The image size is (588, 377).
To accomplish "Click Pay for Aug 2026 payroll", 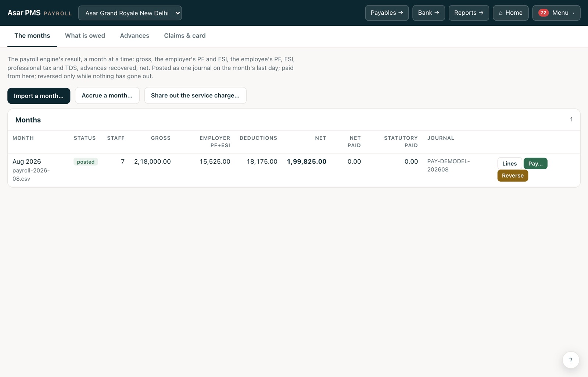I will coord(535,163).
